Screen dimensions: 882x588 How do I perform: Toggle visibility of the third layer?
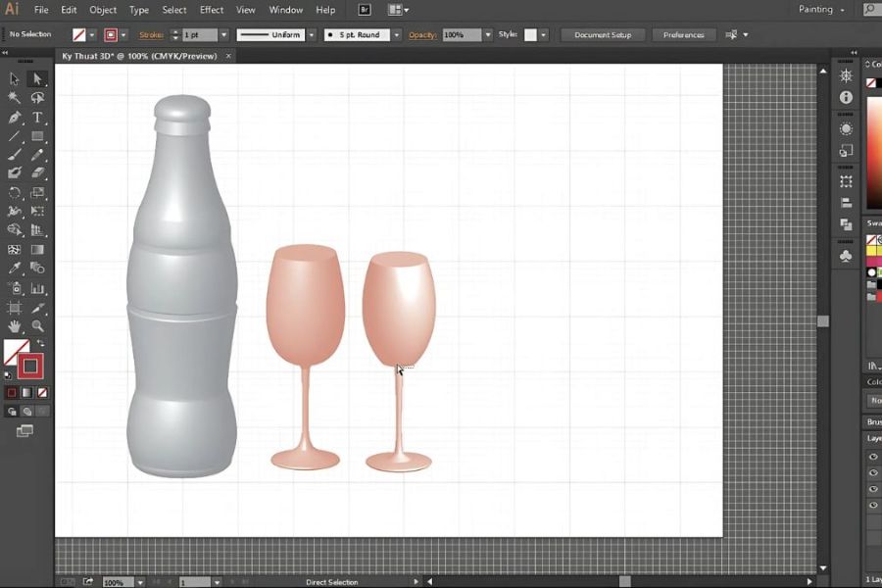pos(872,488)
